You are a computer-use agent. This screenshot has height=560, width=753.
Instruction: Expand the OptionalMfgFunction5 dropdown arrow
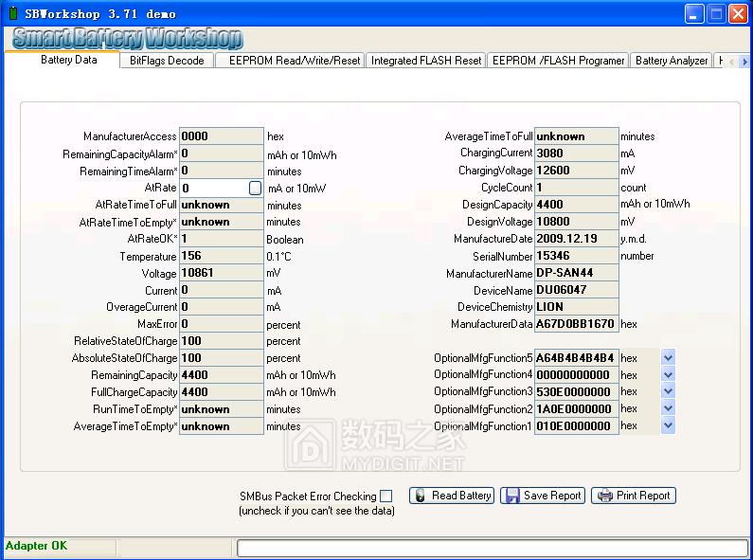click(x=668, y=358)
